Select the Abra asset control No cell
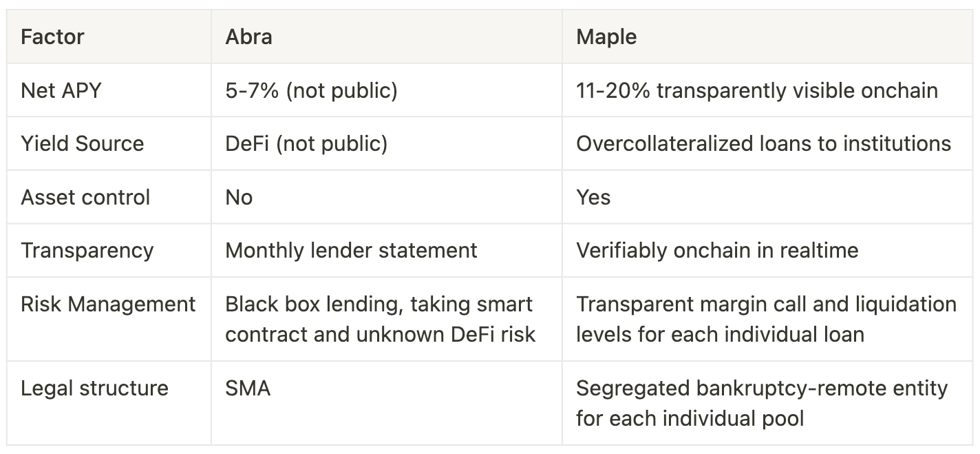The height and width of the screenshot is (454, 980). tap(387, 197)
